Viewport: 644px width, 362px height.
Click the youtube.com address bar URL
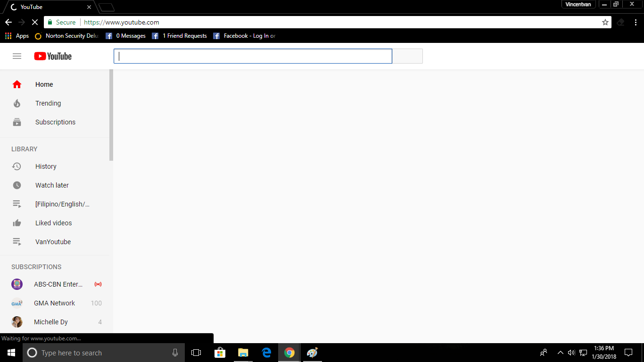[122, 22]
